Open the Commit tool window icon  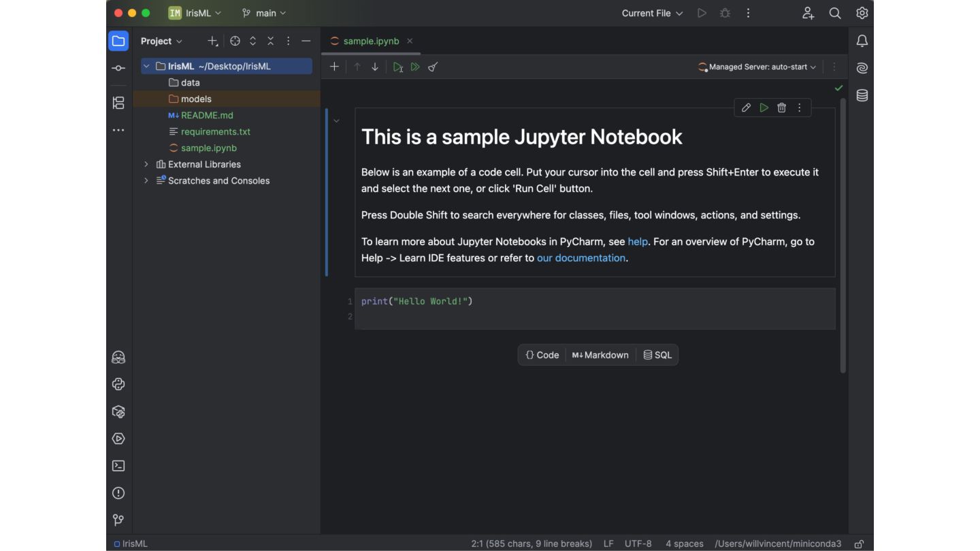pos(118,68)
